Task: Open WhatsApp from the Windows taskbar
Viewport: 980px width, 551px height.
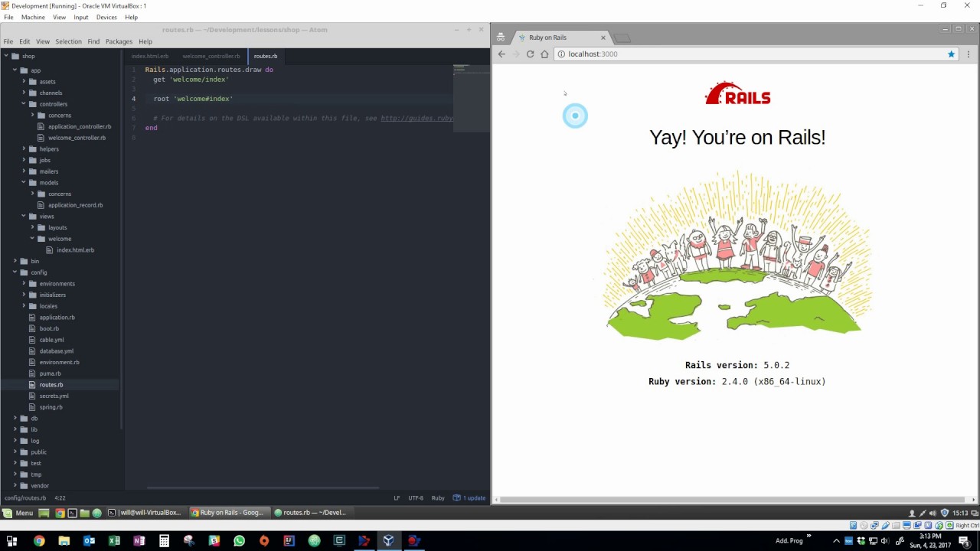Action: pos(239,541)
